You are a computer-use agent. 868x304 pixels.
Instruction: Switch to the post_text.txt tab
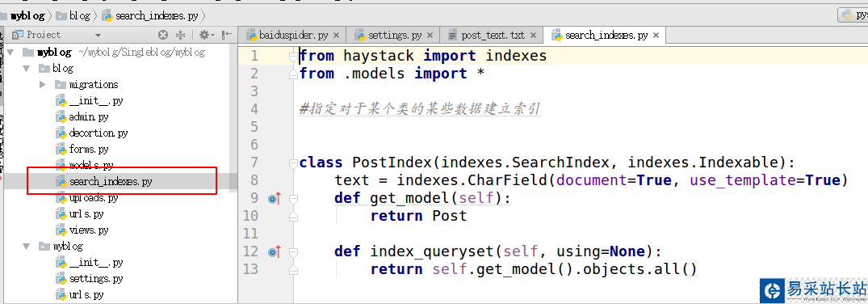pos(493,35)
